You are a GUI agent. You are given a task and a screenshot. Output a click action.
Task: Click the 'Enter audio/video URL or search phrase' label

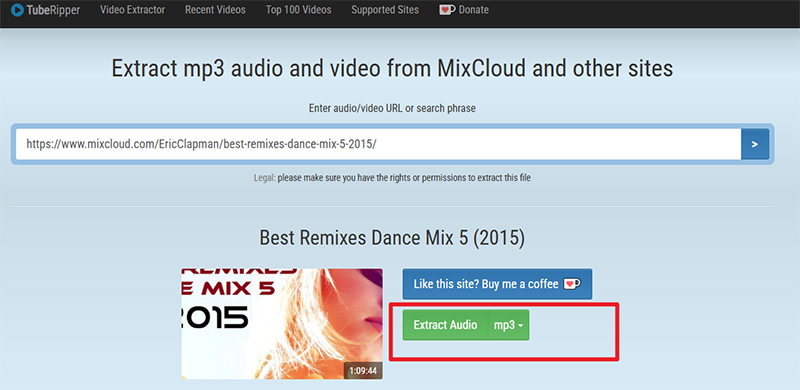pyautogui.click(x=392, y=108)
